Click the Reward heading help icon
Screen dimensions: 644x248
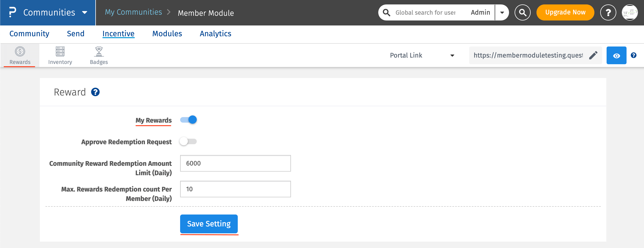[95, 92]
